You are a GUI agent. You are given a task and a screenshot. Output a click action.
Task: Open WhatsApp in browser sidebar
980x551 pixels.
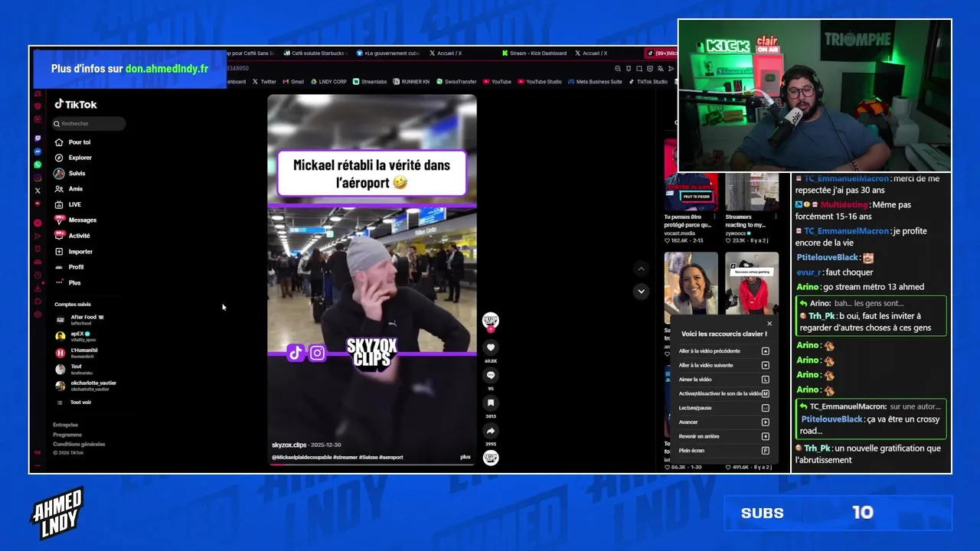coord(38,165)
